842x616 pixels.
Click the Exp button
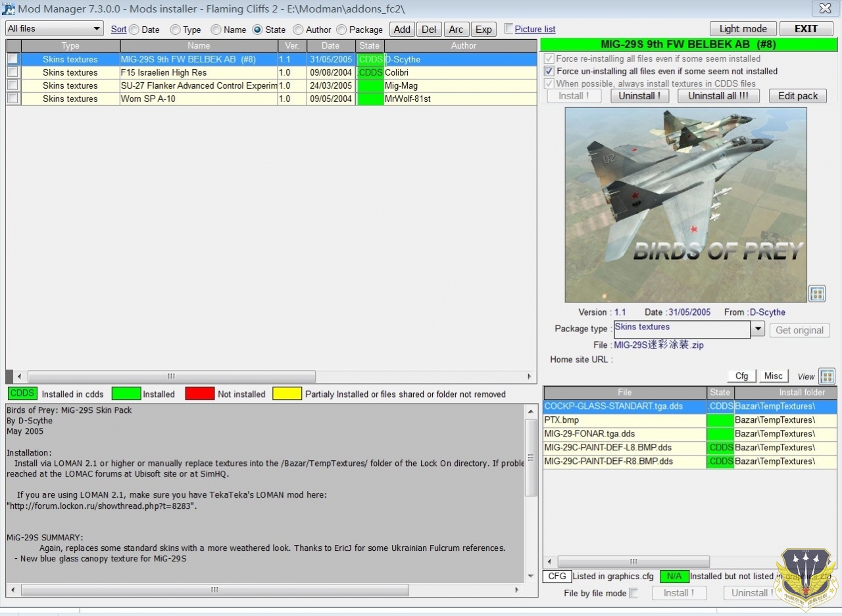pos(483,29)
